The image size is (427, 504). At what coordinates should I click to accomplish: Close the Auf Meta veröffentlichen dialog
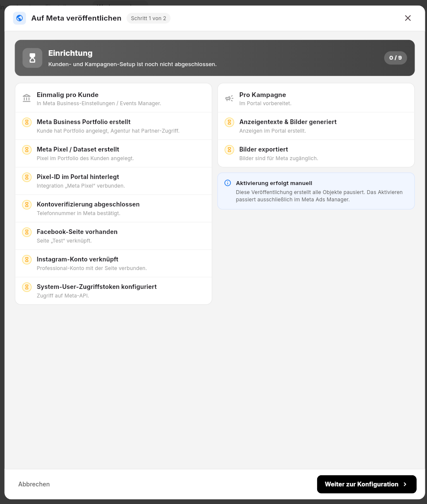point(408,18)
